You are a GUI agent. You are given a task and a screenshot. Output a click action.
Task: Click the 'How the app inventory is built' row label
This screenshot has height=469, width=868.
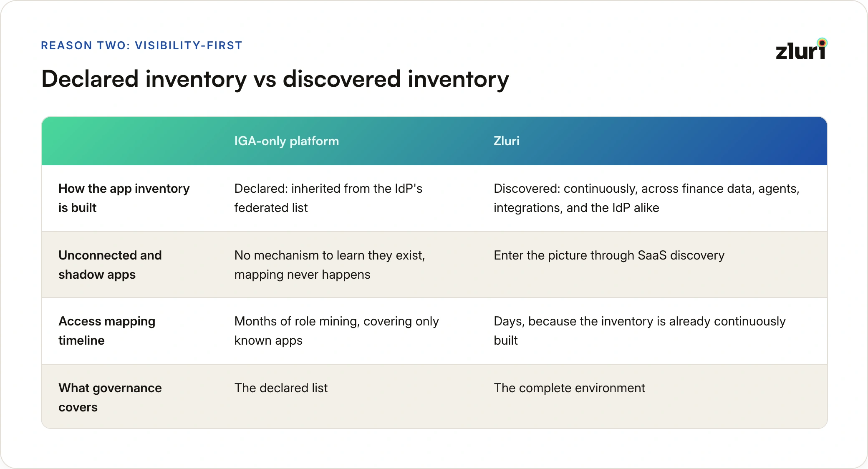coord(124,198)
